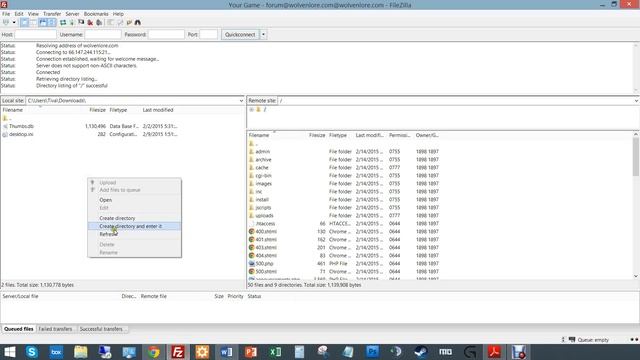
Task: Click the remote list scrollbar down arrow
Action: pos(636,276)
